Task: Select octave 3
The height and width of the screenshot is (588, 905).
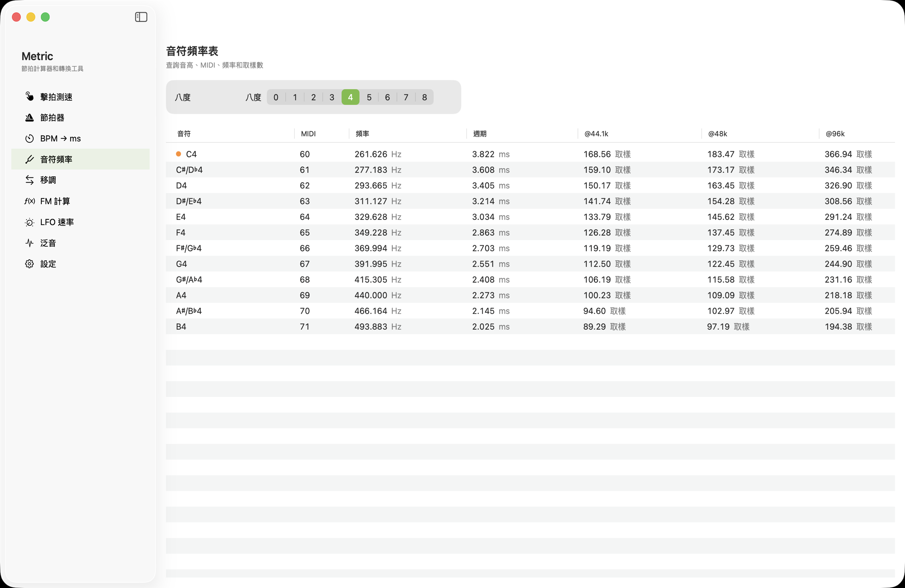Action: click(332, 97)
